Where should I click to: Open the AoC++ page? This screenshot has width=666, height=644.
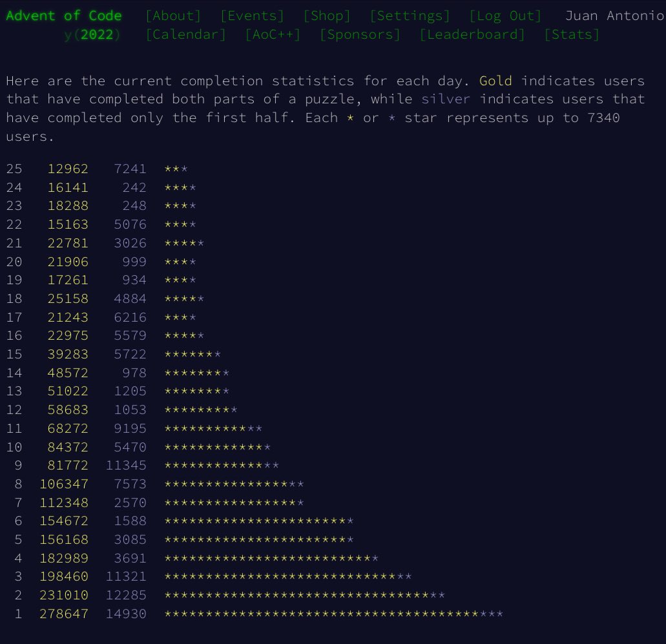(x=273, y=34)
